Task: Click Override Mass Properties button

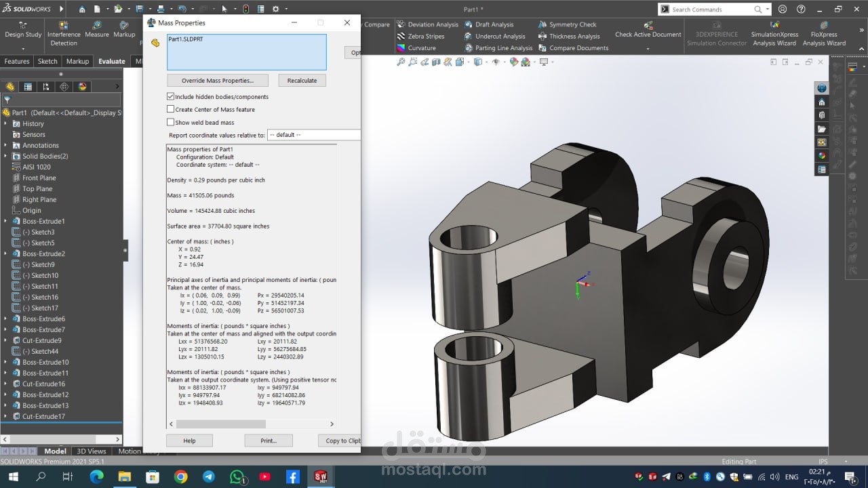Action: click(x=217, y=81)
